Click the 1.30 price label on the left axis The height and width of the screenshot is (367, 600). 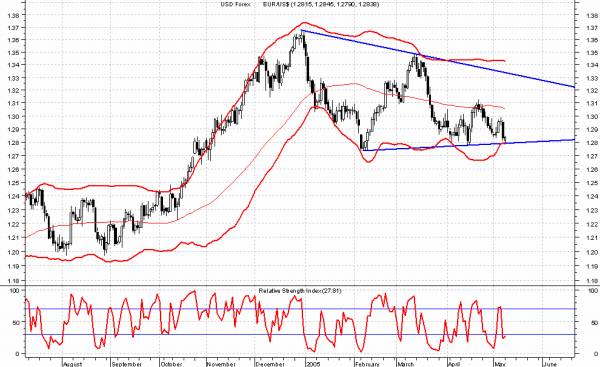coord(13,116)
